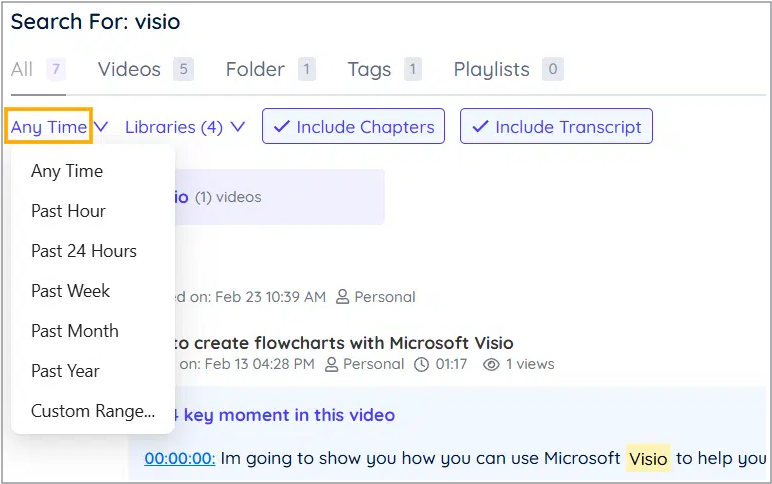Open the Playlists tab
This screenshot has width=772, height=484.
tap(491, 69)
